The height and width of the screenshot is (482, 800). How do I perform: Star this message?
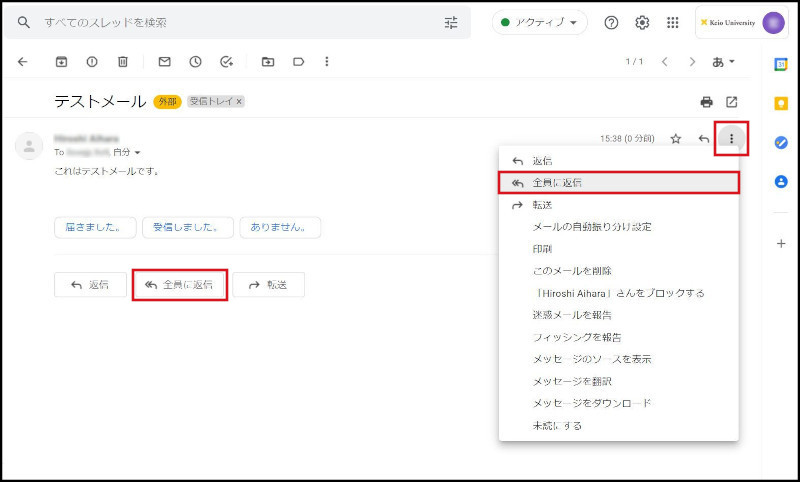click(x=676, y=139)
